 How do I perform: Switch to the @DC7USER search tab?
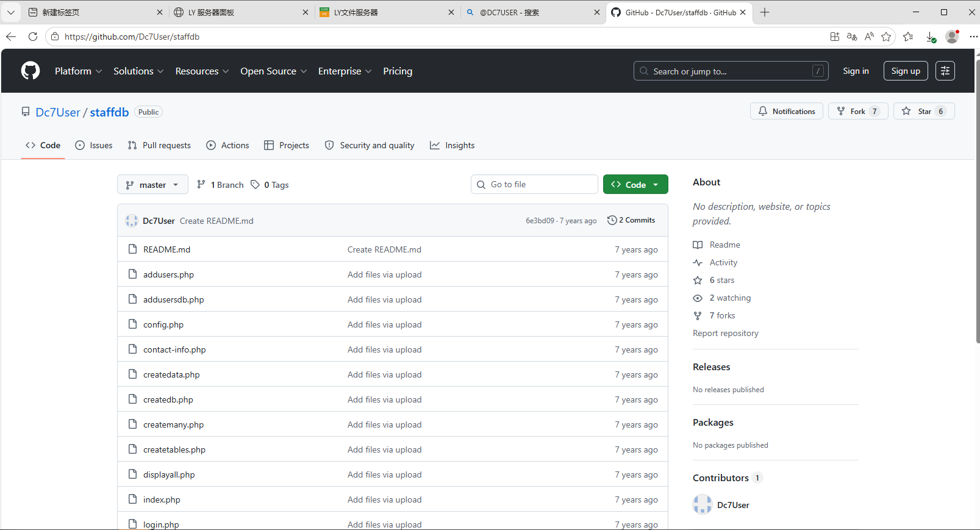(532, 12)
